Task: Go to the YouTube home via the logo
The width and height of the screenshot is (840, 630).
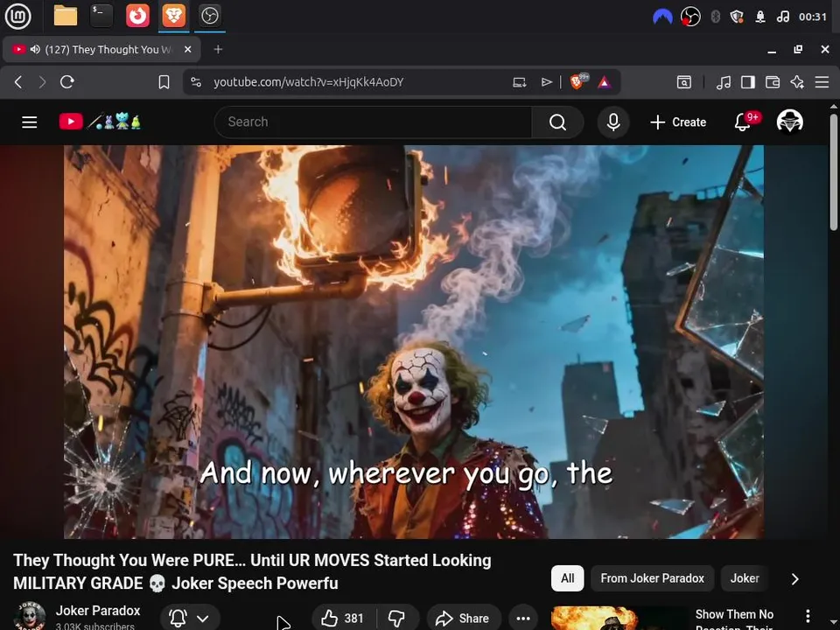Action: tap(100, 122)
